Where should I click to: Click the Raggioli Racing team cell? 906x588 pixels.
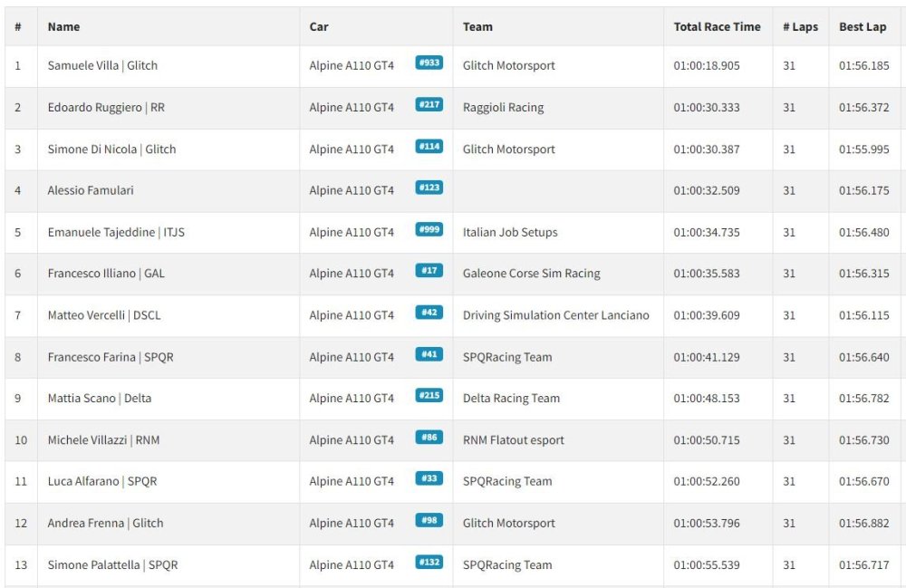503,108
